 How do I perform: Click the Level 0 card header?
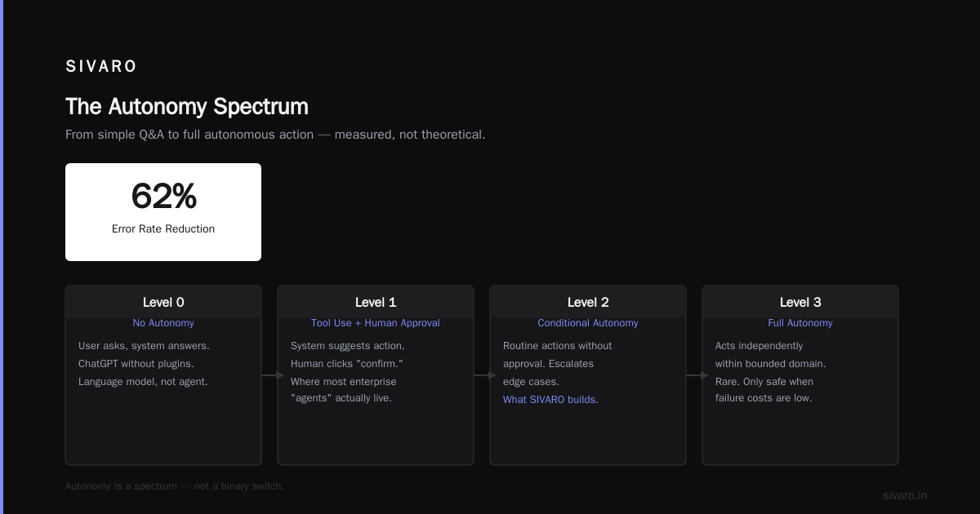tap(163, 302)
